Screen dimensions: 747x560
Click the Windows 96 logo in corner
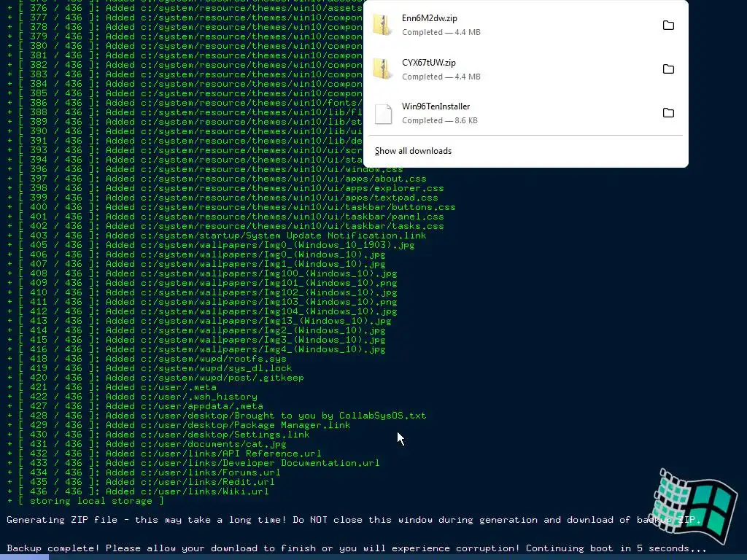pyautogui.click(x=695, y=506)
